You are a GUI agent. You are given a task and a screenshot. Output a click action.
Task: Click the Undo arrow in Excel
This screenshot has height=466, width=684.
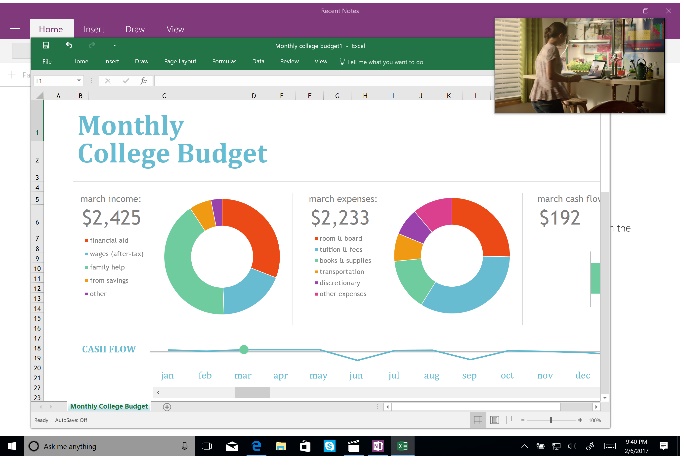69,45
